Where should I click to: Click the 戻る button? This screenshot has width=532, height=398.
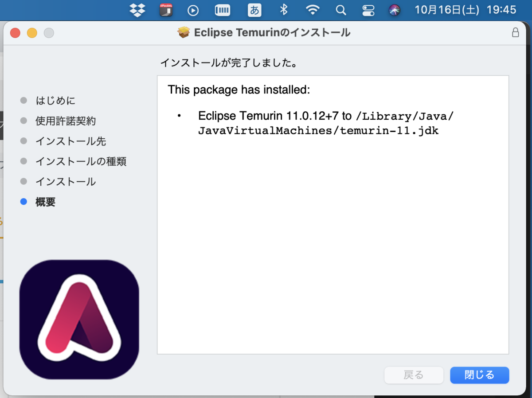point(414,375)
